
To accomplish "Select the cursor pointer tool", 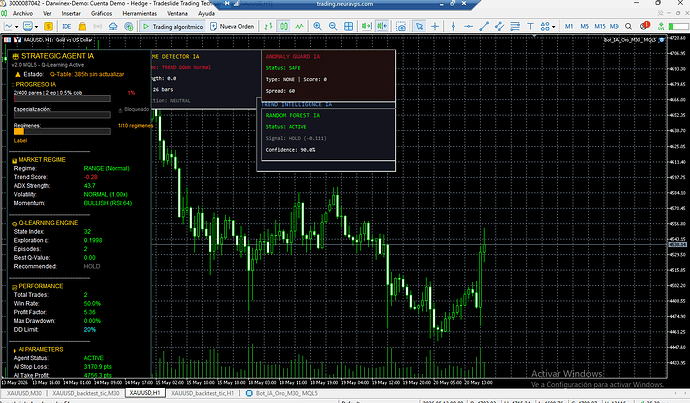I will coord(419,26).
